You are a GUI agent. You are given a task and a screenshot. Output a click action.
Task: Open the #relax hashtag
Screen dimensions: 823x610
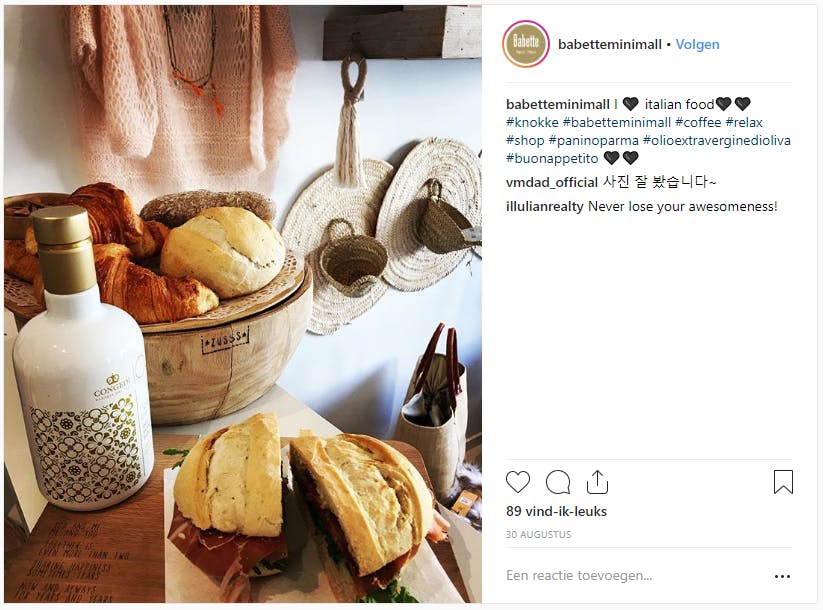point(744,122)
